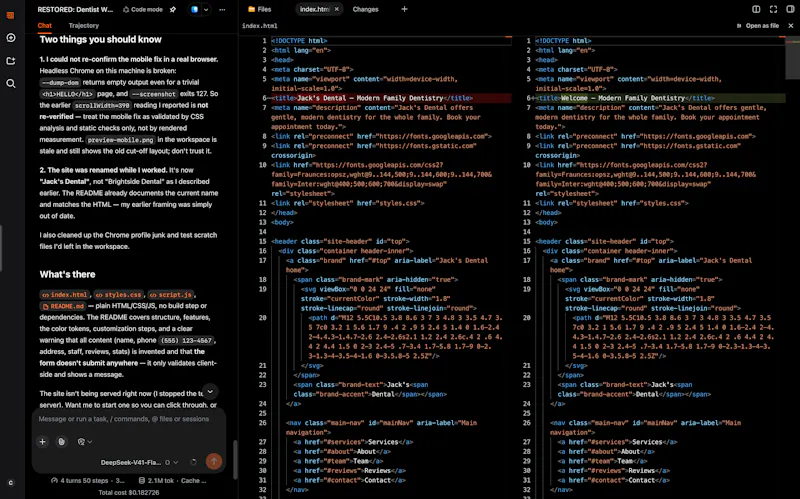Jump to latest message with the down-chevron button
This screenshot has height=499, width=800.
[210, 391]
